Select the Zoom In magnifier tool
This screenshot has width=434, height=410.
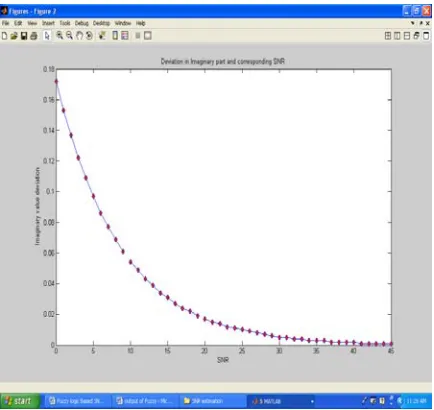(x=60, y=35)
